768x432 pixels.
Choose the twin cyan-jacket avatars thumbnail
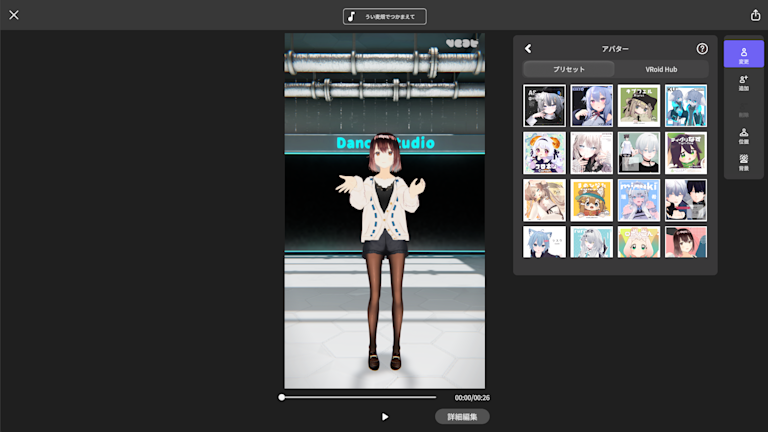686,106
